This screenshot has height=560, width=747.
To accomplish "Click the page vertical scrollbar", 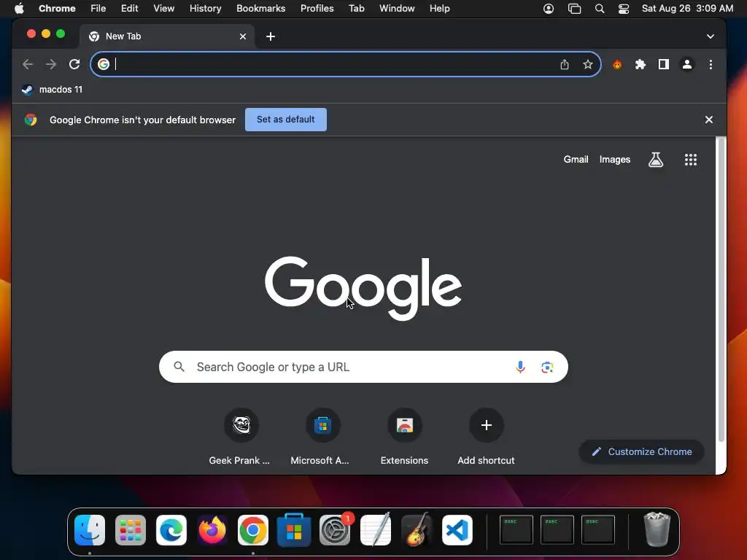I will point(721,290).
